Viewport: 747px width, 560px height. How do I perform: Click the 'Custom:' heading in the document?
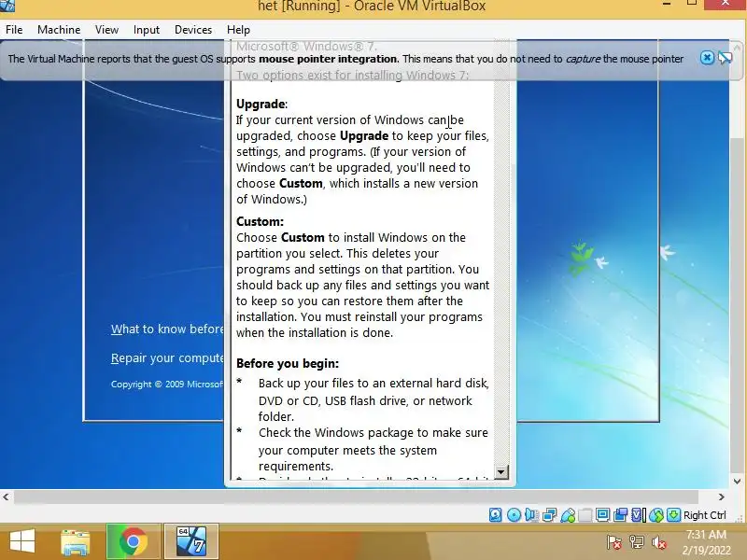(261, 221)
